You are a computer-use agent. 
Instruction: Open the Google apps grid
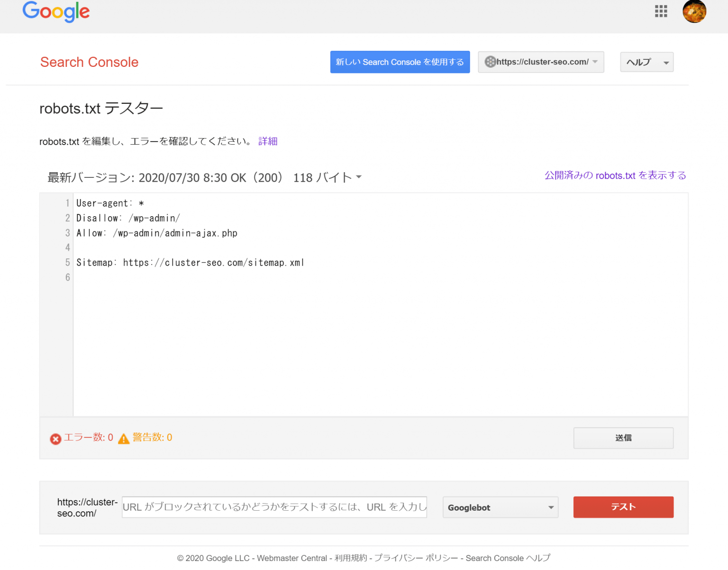point(661,11)
